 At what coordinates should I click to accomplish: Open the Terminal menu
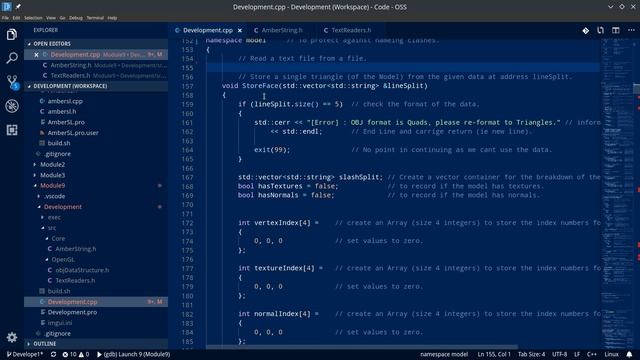pos(95,18)
